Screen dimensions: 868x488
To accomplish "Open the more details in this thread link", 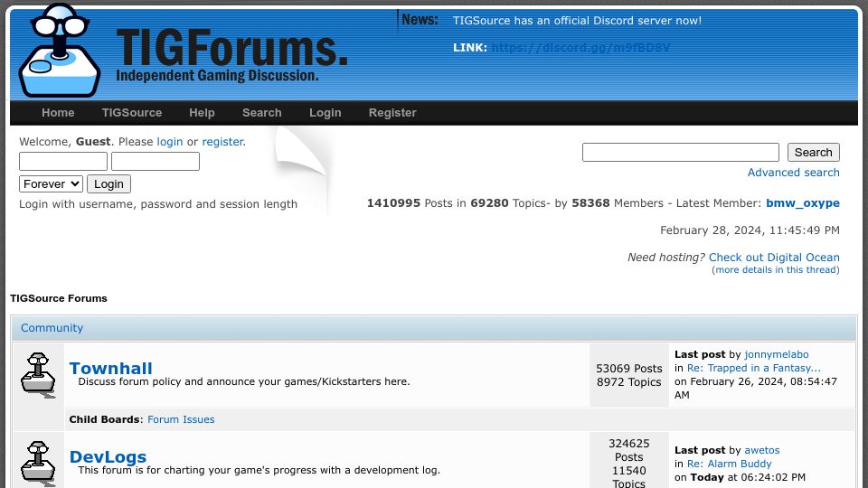I will click(x=776, y=270).
